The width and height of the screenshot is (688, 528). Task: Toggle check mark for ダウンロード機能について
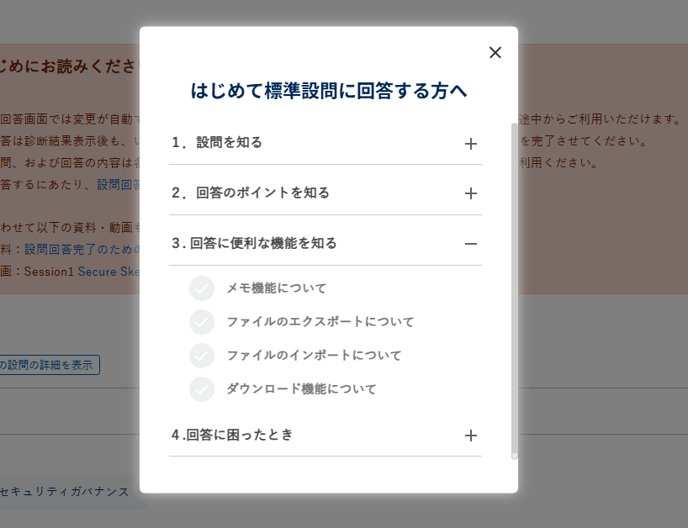(x=202, y=389)
